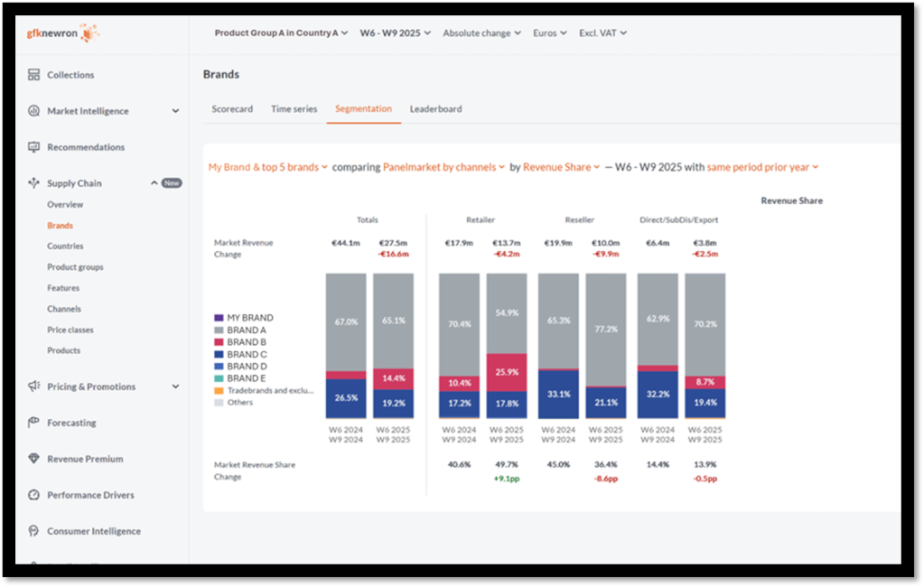Click the Forecasting flag icon
Screen dimensions: 924x587
[33, 423]
